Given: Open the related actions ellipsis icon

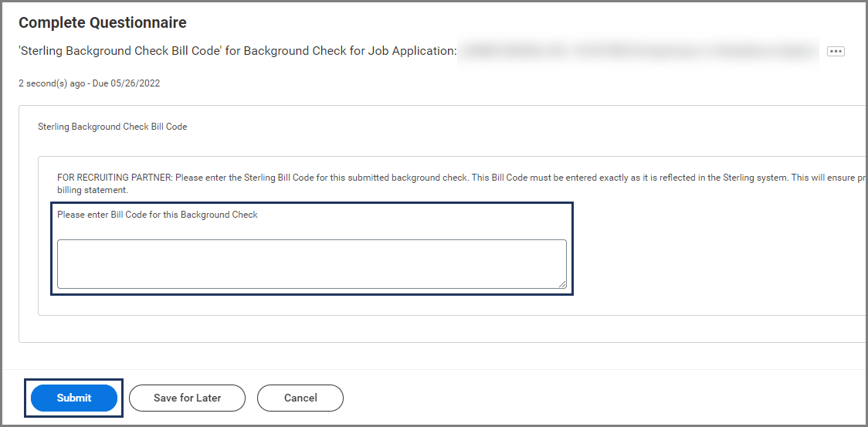Looking at the screenshot, I should [x=836, y=51].
